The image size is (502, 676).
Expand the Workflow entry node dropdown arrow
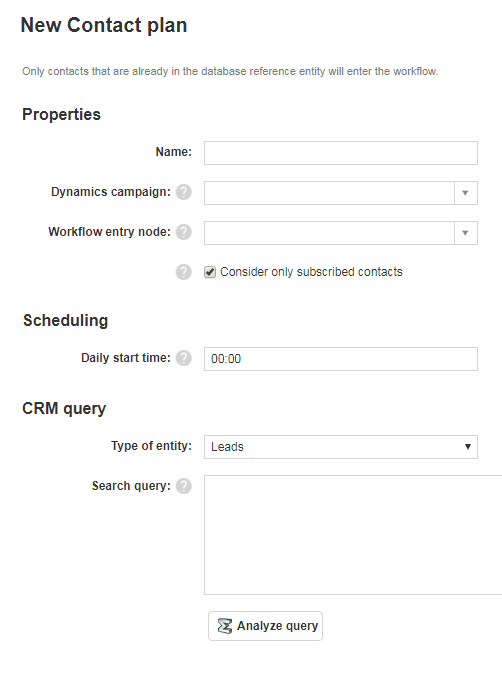[465, 233]
